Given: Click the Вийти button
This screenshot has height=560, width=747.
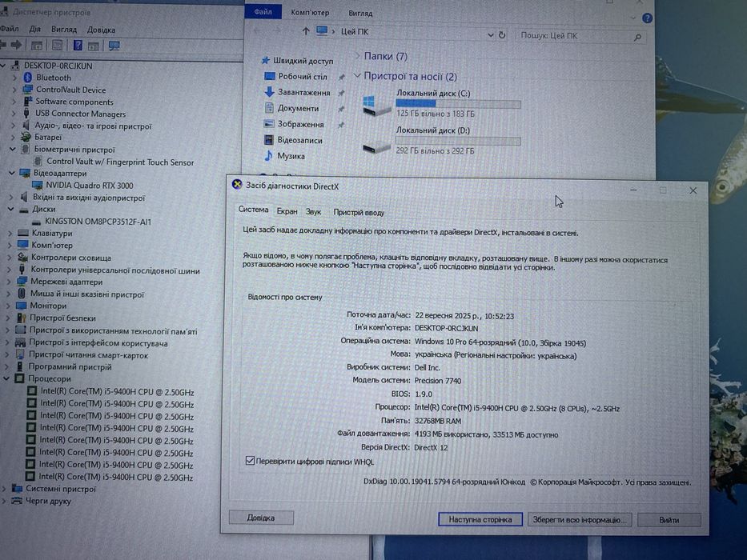Looking at the screenshot, I should click(669, 520).
